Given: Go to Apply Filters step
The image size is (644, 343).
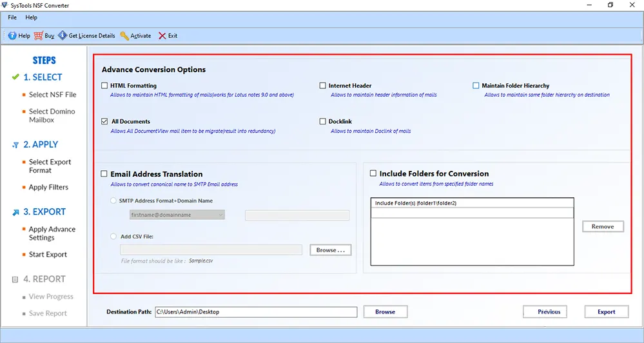Looking at the screenshot, I should (x=48, y=188).
